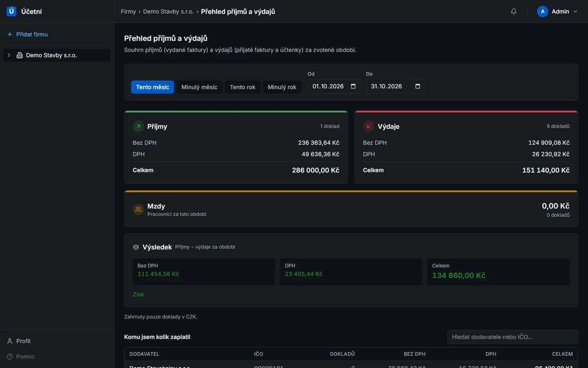This screenshot has height=368, width=588.
Task: Go to Firmy in the breadcrumb
Action: point(128,11)
